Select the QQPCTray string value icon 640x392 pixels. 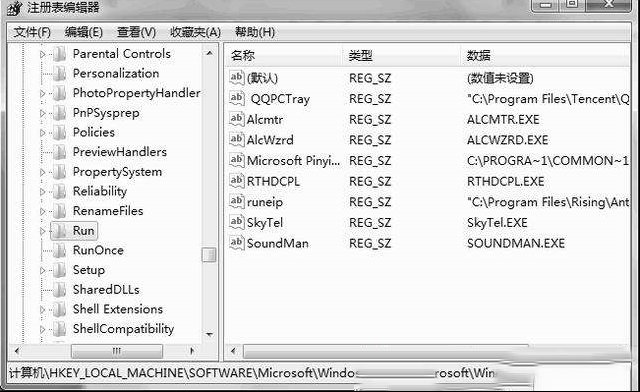point(237,98)
